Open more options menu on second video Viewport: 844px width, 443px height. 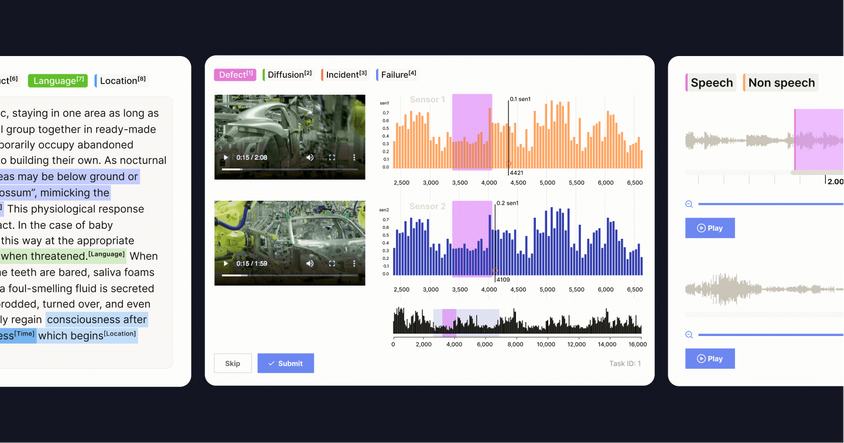tap(354, 264)
